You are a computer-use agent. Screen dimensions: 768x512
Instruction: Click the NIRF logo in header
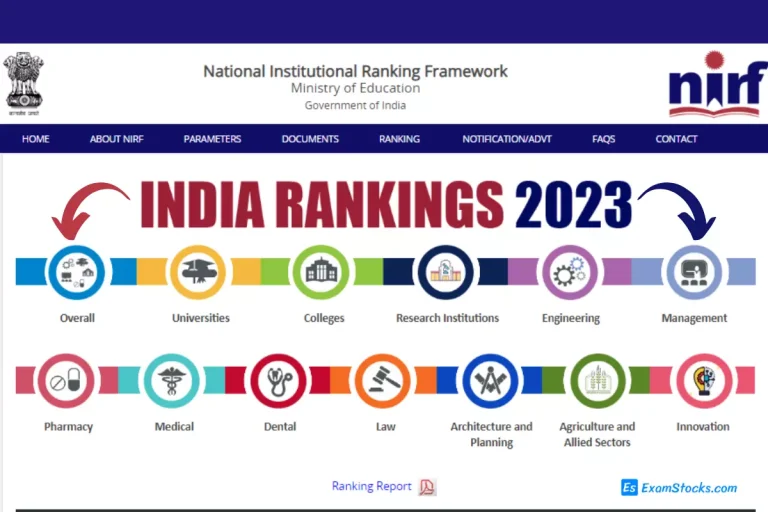(718, 84)
